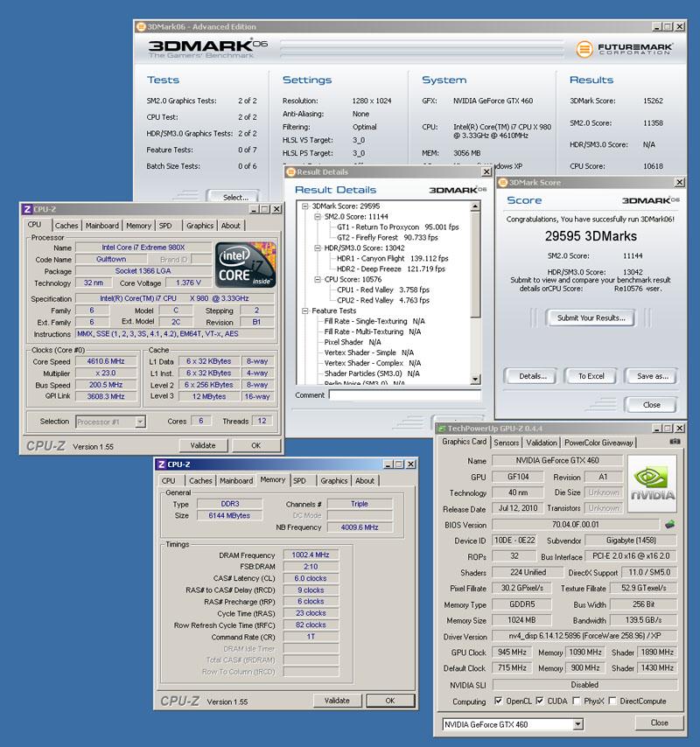Select the CPU2 - Red Valley row
Image resolution: width=700 pixels, height=747 pixels.
pyautogui.click(x=383, y=301)
